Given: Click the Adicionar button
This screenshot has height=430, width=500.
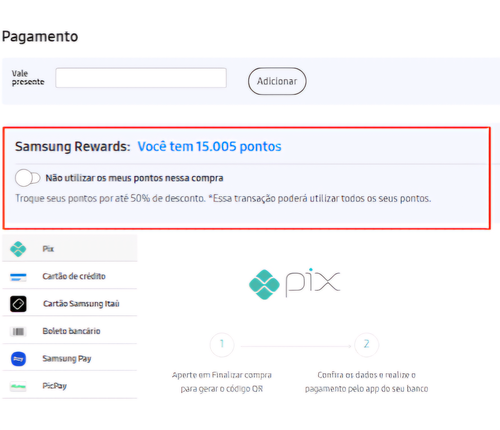Looking at the screenshot, I should click(277, 81).
